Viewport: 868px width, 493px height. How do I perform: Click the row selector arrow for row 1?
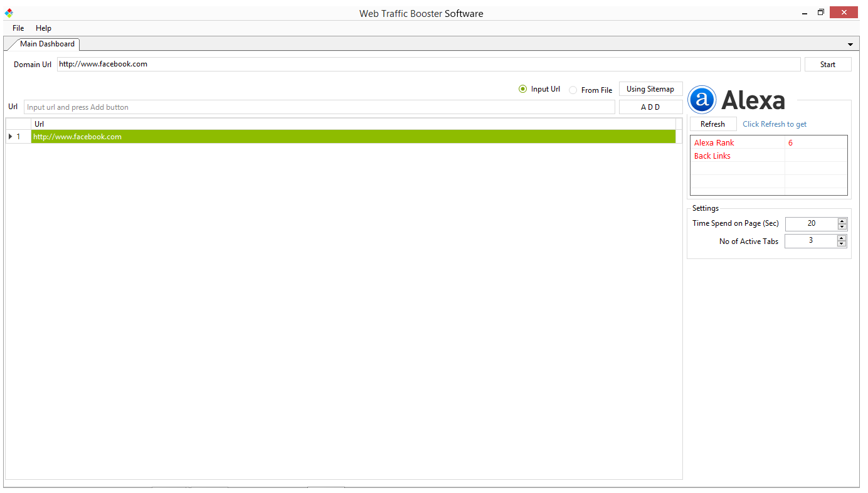pos(11,137)
